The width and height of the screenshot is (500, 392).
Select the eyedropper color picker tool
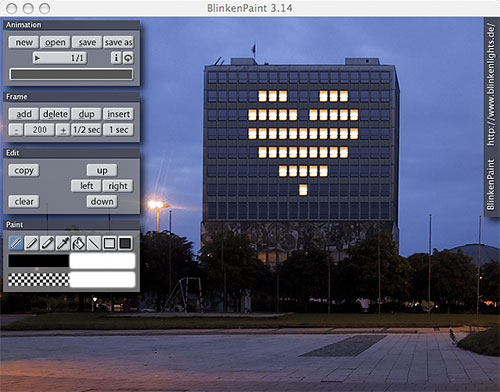63,243
